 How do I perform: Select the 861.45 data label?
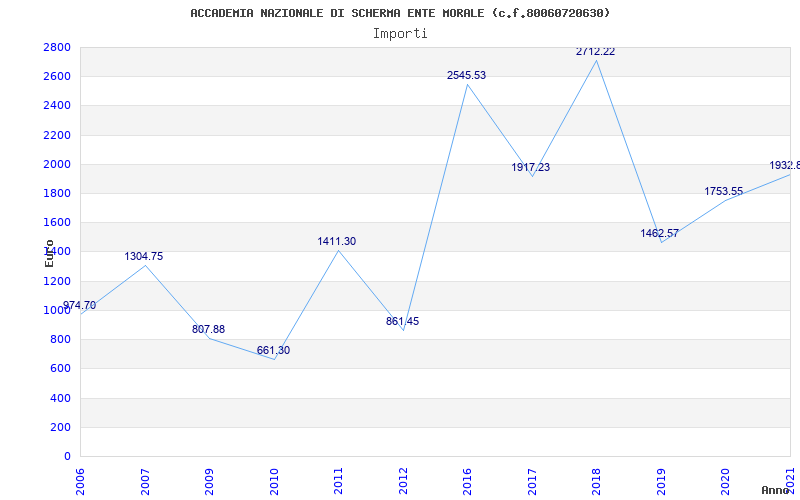coord(403,321)
